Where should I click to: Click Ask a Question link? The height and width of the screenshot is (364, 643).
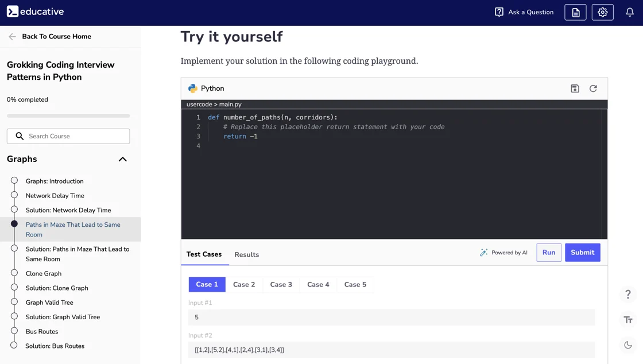pos(530,12)
